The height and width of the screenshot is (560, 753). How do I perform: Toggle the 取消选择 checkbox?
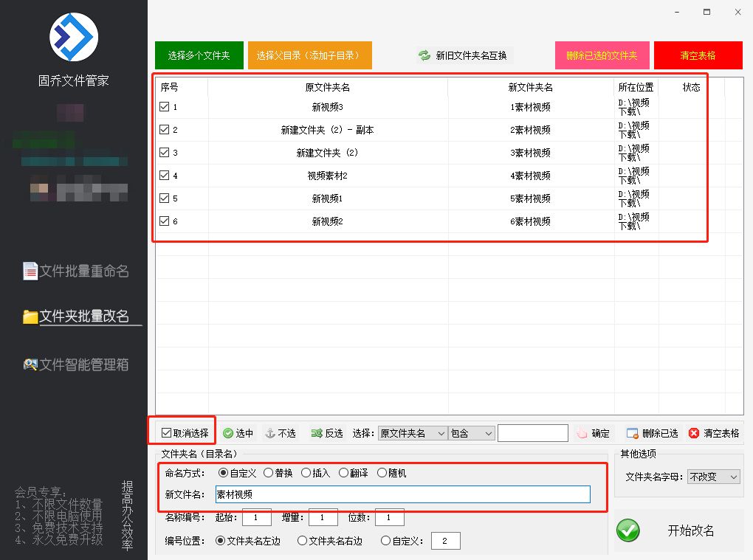(167, 433)
